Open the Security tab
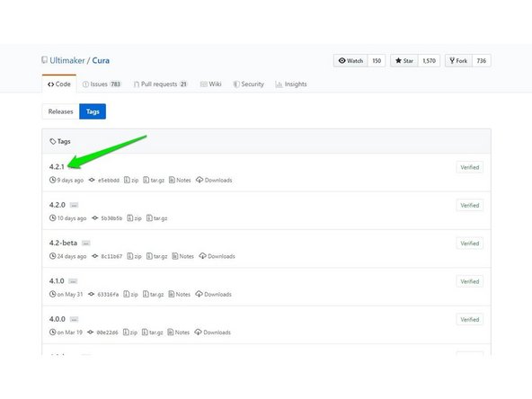532x399 pixels. [x=248, y=84]
